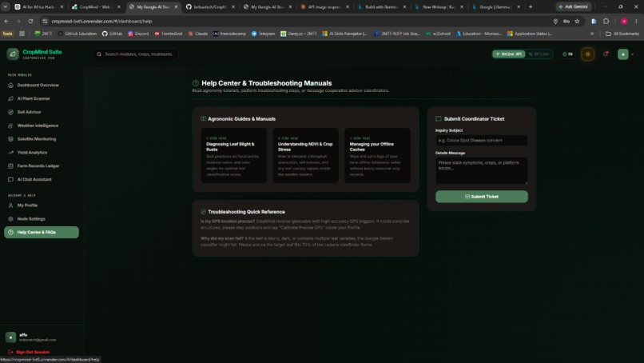Click the browser address bar URL
Screen dimensions: 644x363
coord(101,21)
